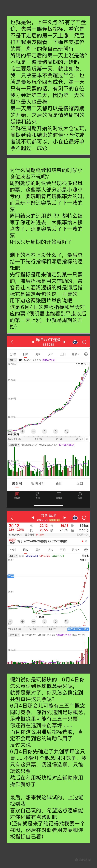This screenshot has height=868, width=97.
Task: Select 日K tab on 共创草坪 chart
Action: click(x=25, y=550)
